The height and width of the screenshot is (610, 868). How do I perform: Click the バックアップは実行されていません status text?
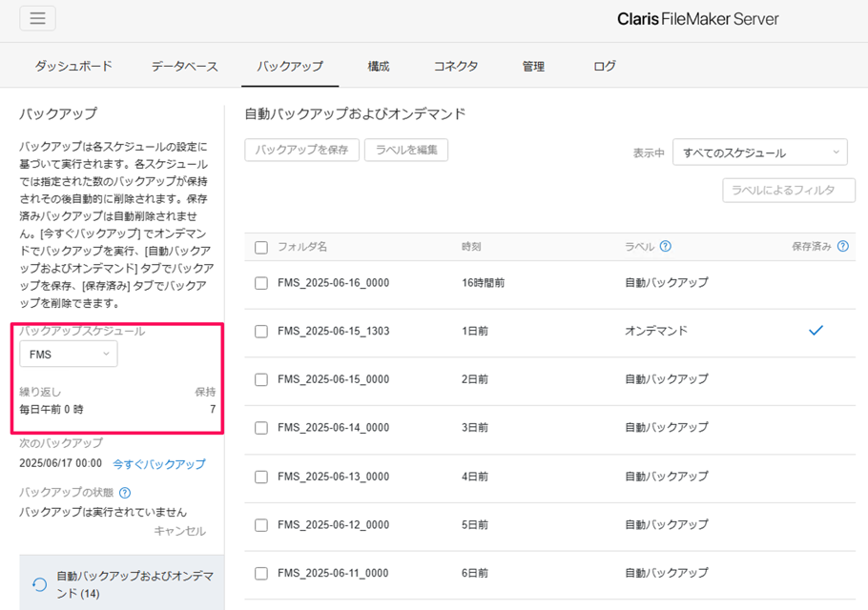coord(103,512)
